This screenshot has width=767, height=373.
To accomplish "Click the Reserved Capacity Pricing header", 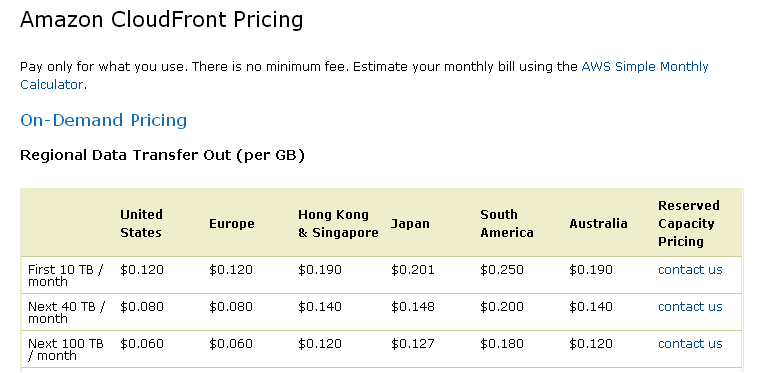I will coord(689,223).
